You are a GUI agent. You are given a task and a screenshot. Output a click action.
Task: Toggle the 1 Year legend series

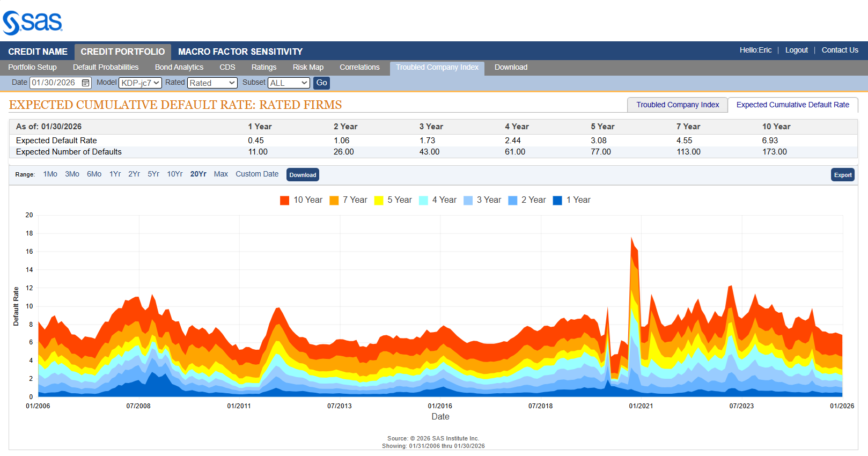click(x=572, y=200)
